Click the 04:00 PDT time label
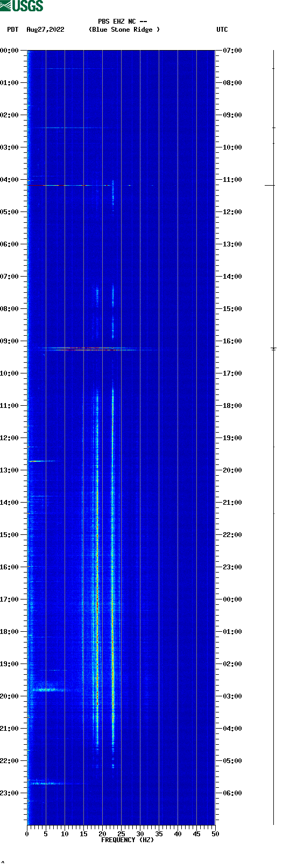 [x=9, y=180]
